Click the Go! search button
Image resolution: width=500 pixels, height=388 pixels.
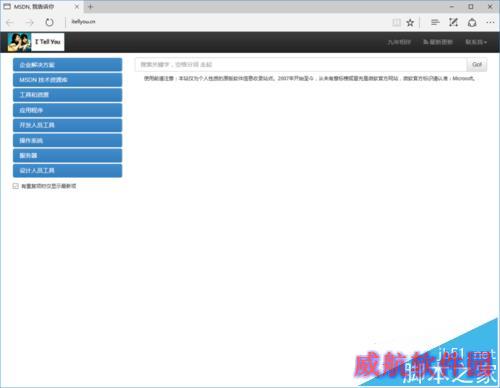[477, 65]
